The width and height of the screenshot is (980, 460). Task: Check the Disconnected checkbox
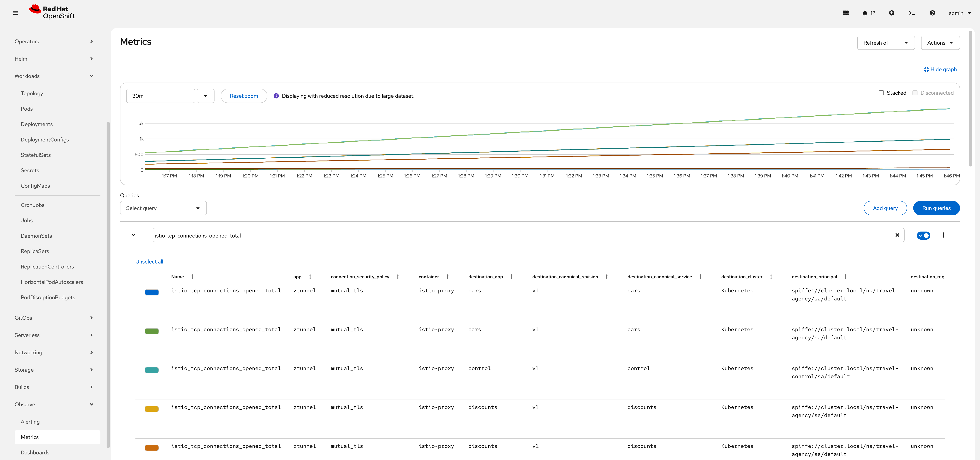915,92
